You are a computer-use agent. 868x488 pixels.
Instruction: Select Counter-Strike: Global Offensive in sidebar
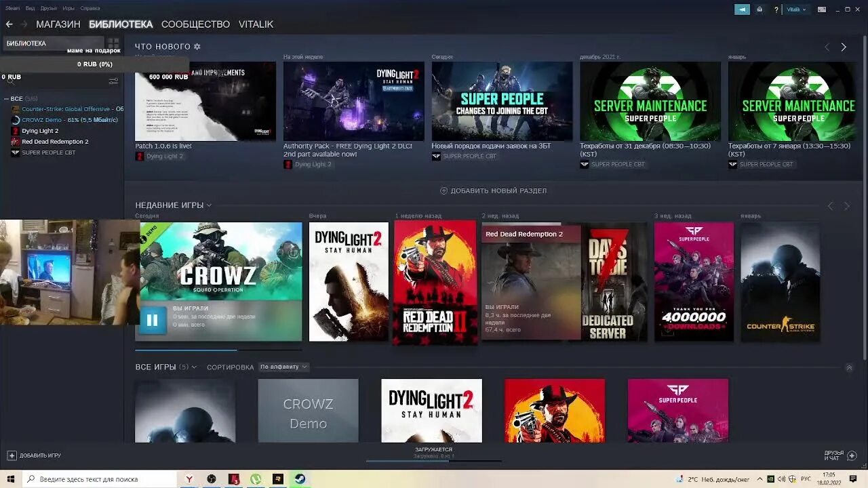67,109
